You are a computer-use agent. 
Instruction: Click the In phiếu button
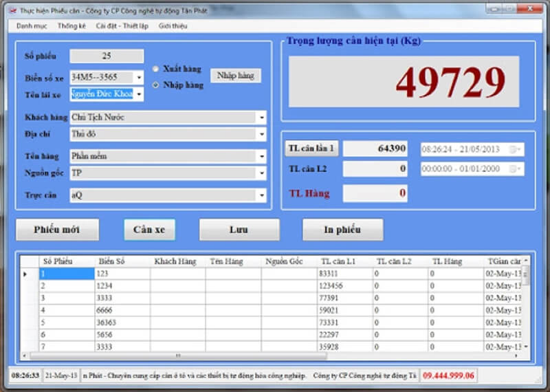(342, 230)
